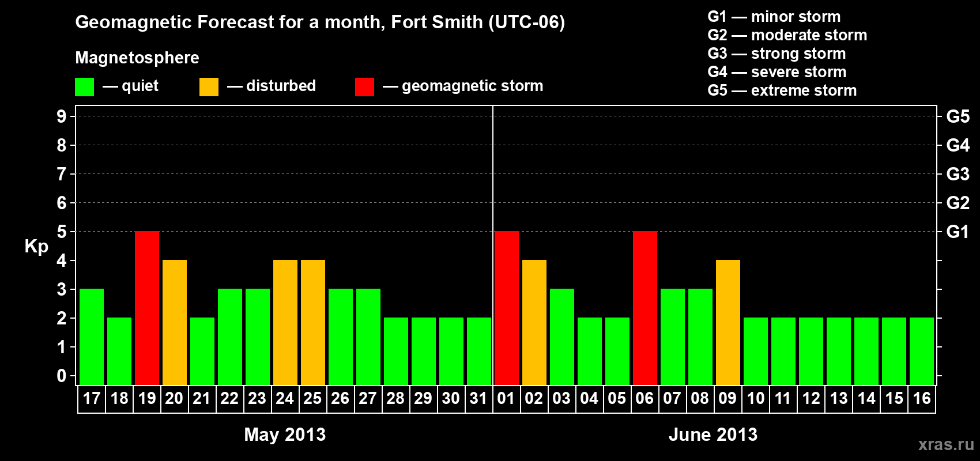
Task: Click the '— geomagnetic storm' legend label
Action: 463,86
